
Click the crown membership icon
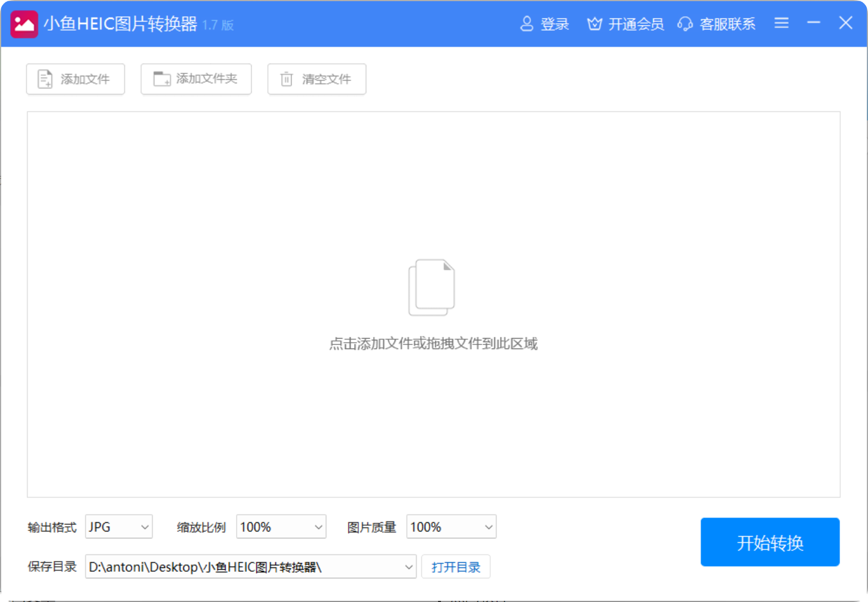tap(594, 24)
